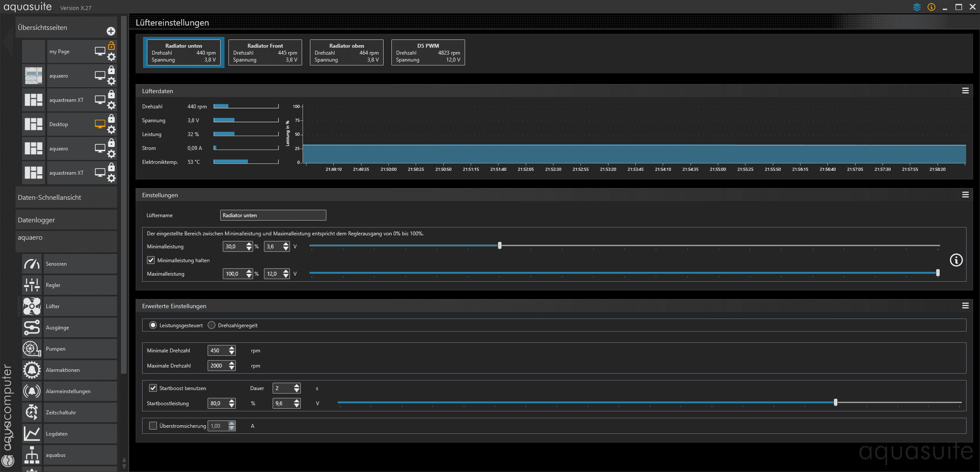Screen dimensions: 980x472
Task: Open the Daten-Schnellansicht section
Action: [66, 197]
